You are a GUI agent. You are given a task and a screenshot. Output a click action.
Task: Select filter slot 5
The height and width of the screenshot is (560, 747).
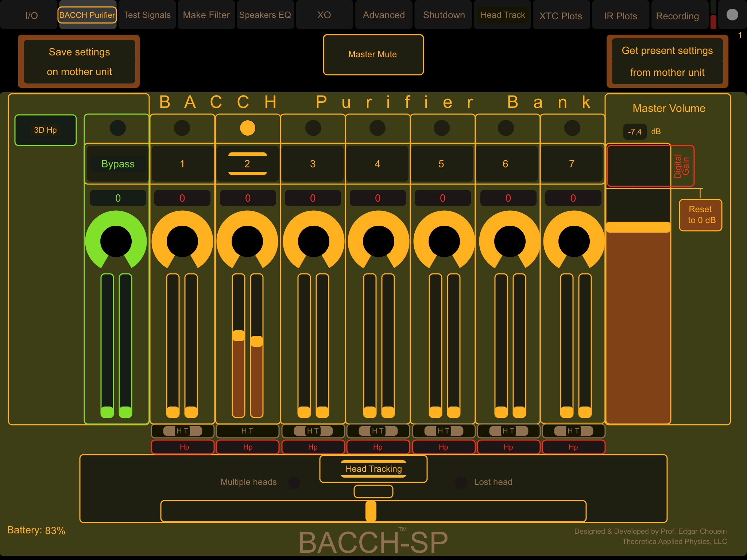(x=441, y=164)
